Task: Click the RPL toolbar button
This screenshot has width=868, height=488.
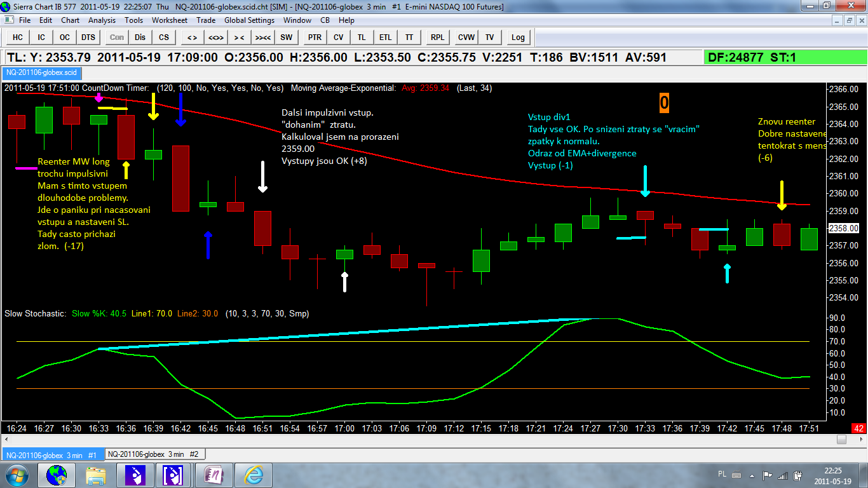Action: pos(438,37)
